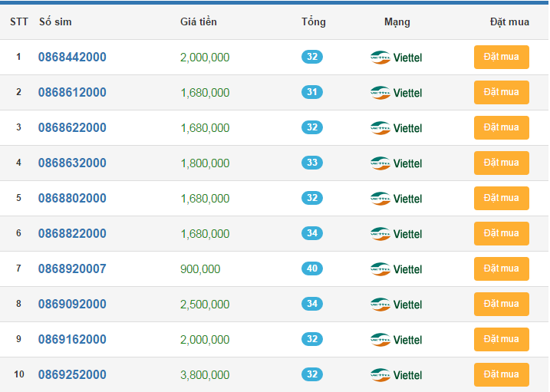Select sim number 0868802000
The image size is (550, 392).
pyautogui.click(x=72, y=198)
